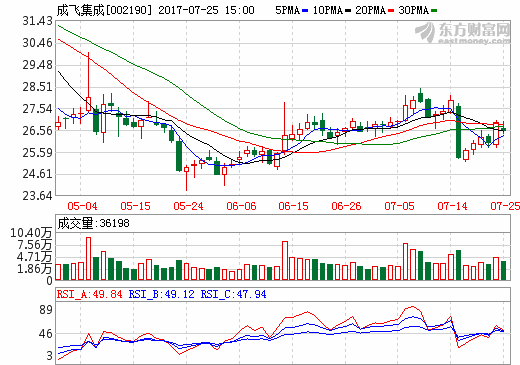520x365 pixels.
Task: Click the 10PMA legend label
Action: pyautogui.click(x=328, y=10)
